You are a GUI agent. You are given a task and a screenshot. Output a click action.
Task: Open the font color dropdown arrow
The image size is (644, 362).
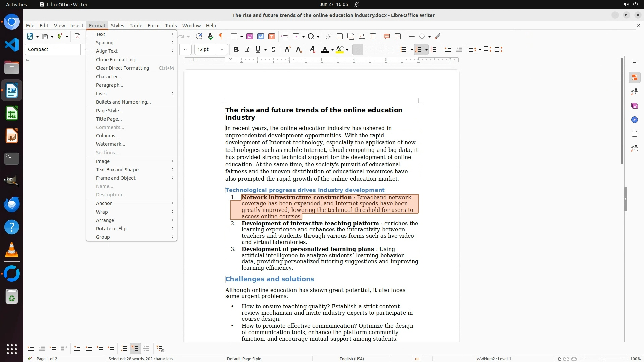[332, 50]
